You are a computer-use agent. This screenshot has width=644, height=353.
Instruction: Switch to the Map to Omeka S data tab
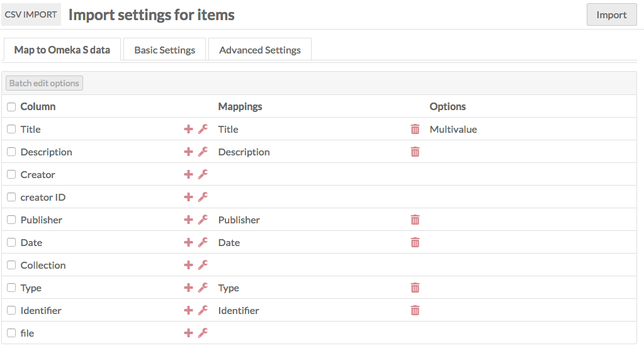pyautogui.click(x=62, y=50)
